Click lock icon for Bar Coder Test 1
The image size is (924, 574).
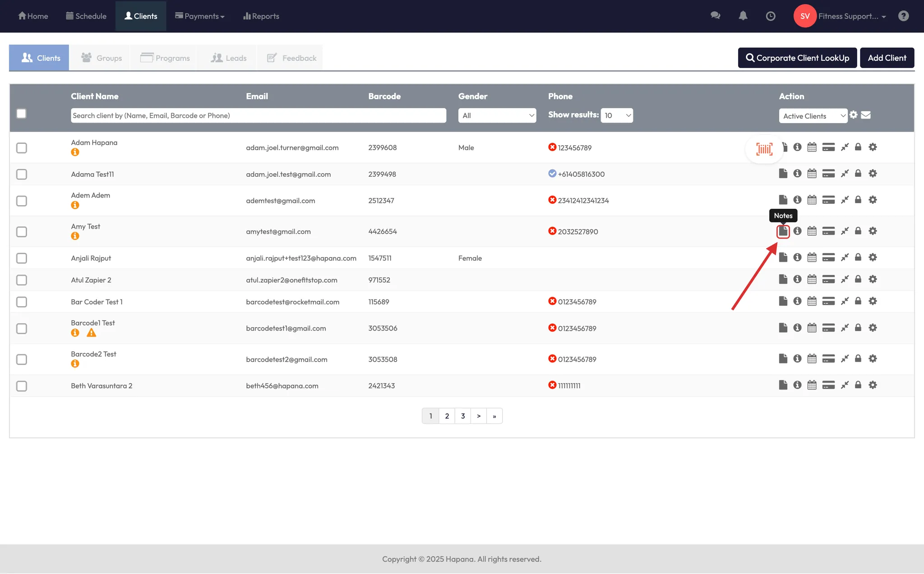(x=858, y=301)
